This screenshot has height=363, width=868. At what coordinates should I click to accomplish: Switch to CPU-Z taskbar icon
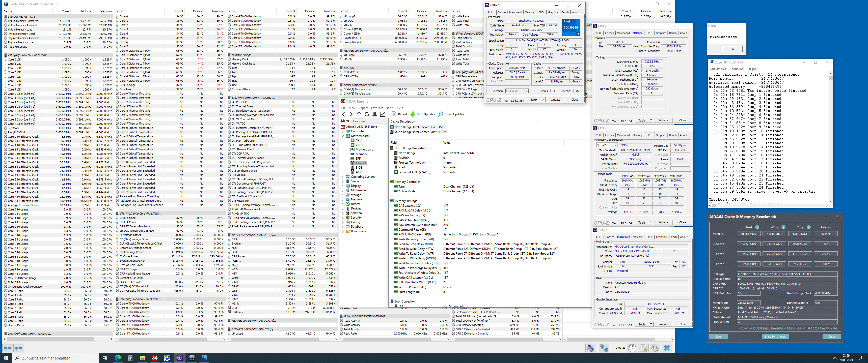point(180,358)
